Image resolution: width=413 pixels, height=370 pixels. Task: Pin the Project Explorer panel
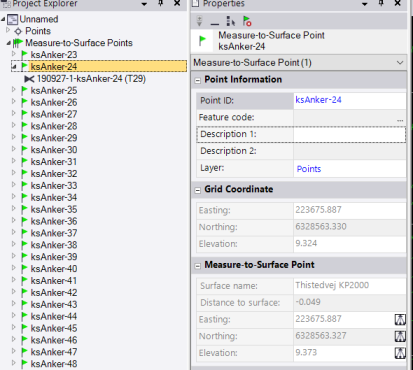(x=161, y=3)
